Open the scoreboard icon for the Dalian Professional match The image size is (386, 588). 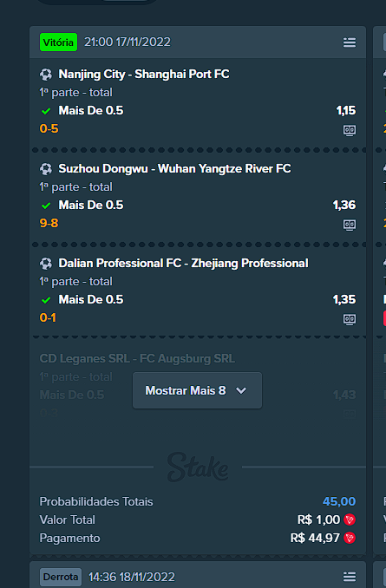tap(350, 319)
